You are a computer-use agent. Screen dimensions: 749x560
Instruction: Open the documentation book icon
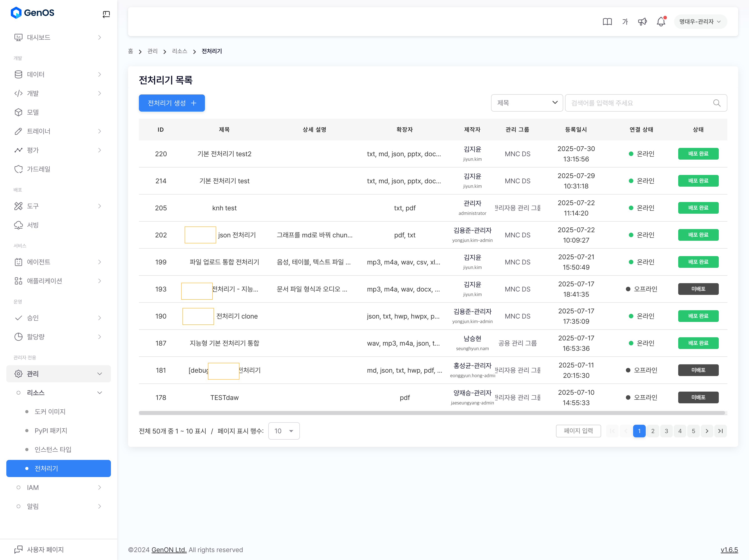[607, 22]
